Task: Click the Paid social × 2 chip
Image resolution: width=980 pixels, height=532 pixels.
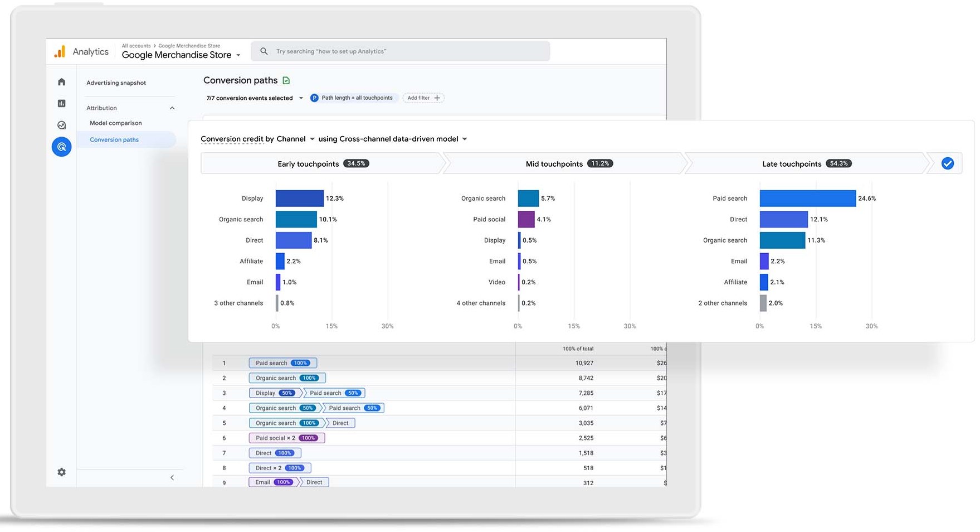Action: (286, 438)
